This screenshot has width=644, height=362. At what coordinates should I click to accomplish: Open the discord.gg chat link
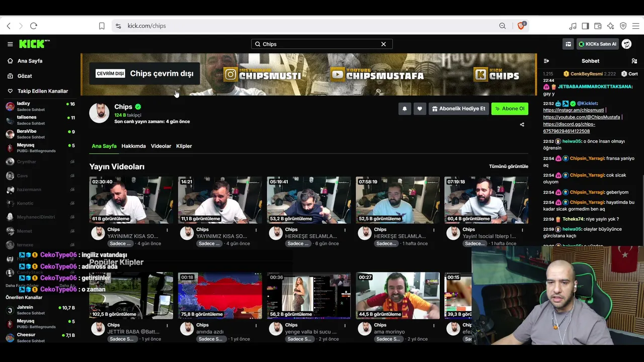pos(569,128)
